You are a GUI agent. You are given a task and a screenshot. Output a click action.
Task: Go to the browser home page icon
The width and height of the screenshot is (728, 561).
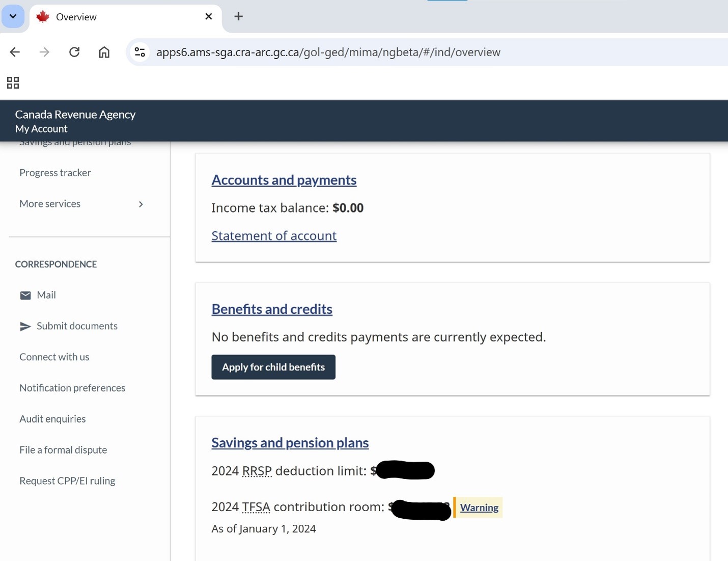click(x=104, y=52)
